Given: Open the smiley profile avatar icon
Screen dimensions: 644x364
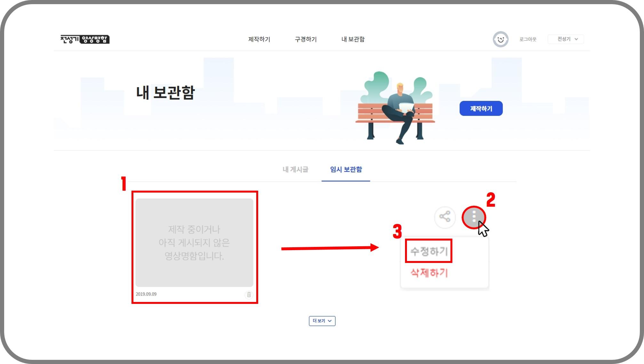Looking at the screenshot, I should tap(501, 39).
